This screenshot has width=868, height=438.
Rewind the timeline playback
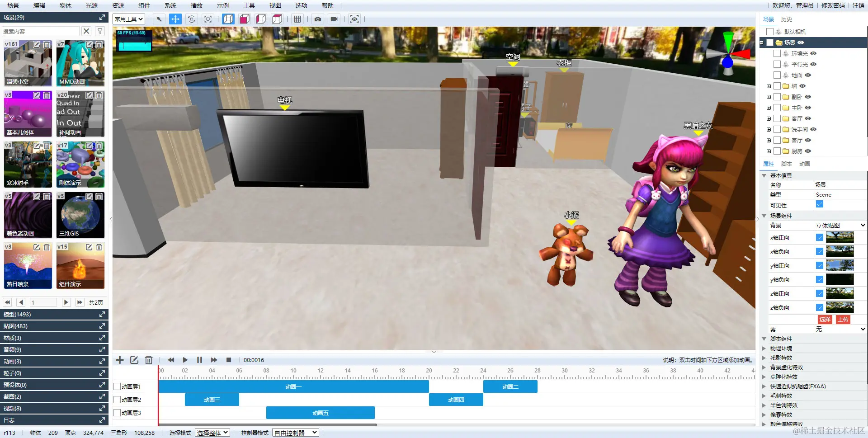171,360
